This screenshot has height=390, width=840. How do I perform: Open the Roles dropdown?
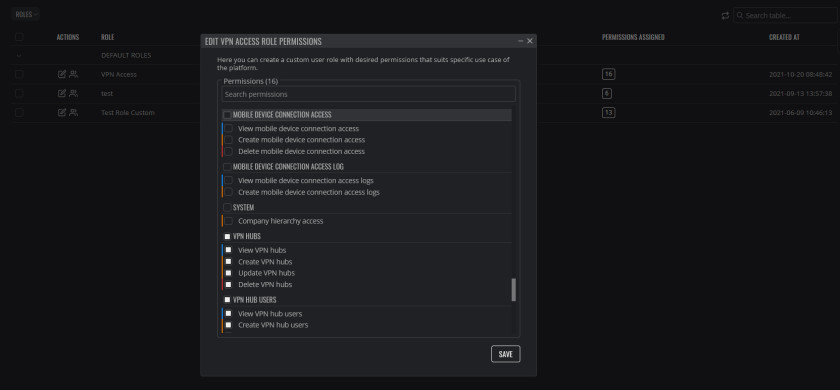pos(26,14)
